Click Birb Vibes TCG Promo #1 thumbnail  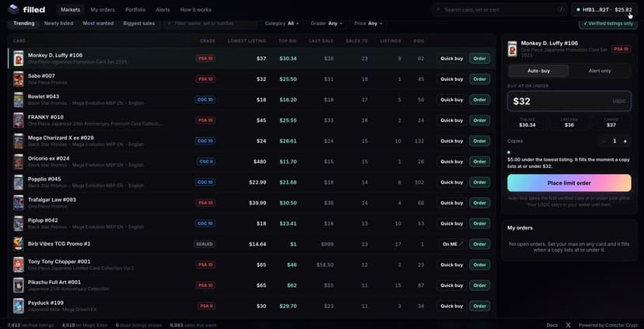[x=19, y=244]
